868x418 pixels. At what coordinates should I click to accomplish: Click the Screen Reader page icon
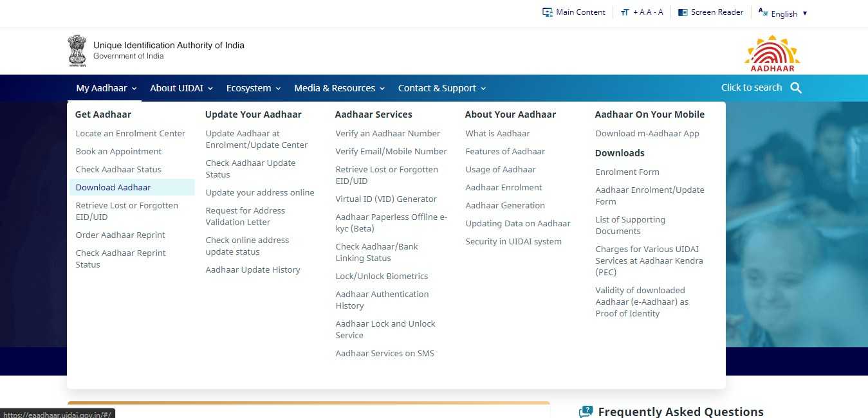(683, 12)
